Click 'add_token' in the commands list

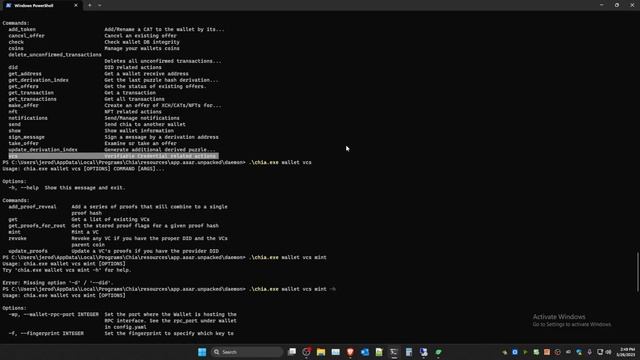22,29
